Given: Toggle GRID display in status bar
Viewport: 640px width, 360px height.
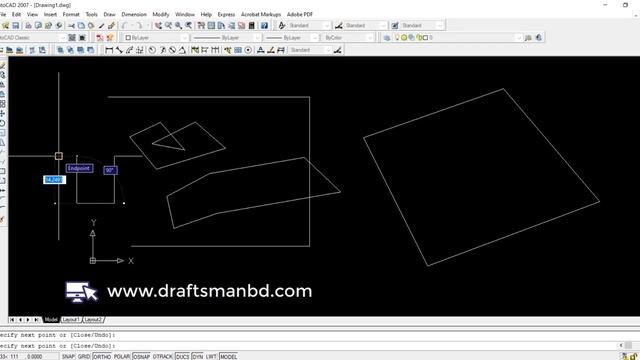Looking at the screenshot, I should pos(84,356).
